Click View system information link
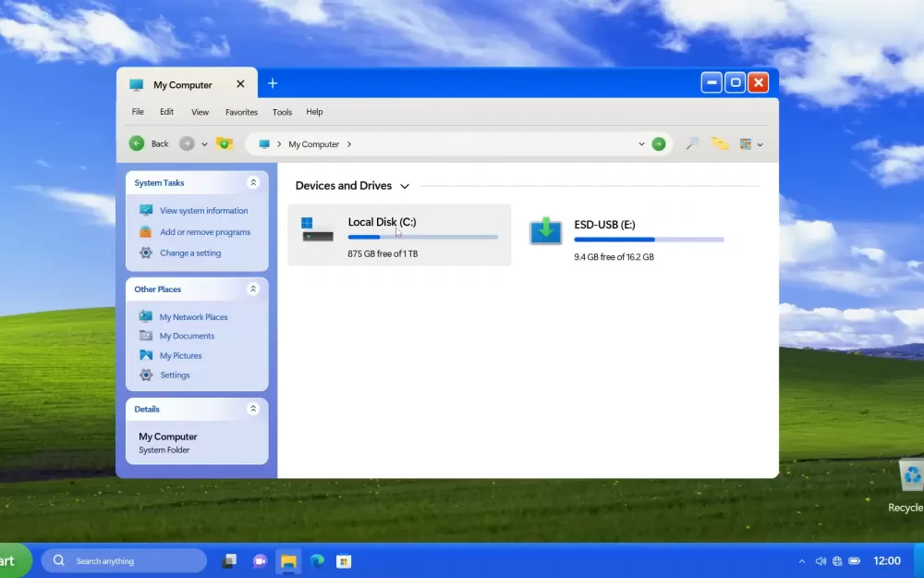 pos(203,211)
